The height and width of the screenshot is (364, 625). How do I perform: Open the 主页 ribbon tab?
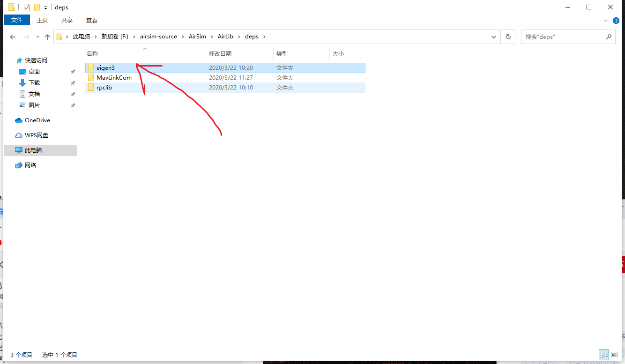click(42, 20)
